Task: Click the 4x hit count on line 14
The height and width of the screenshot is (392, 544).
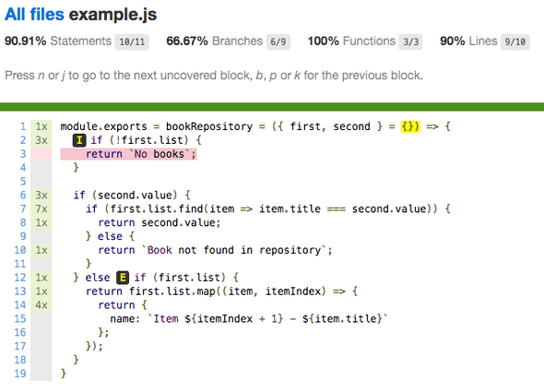Action: pos(41,305)
